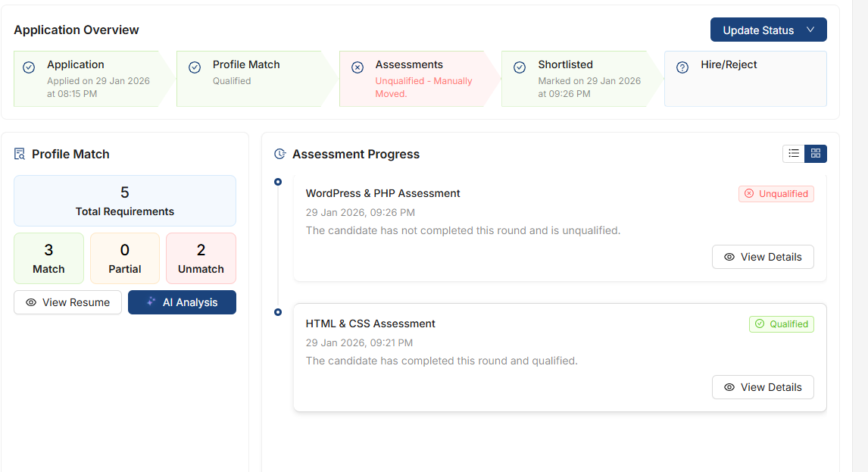Viewport: 868px width, 472px height.
Task: Expand the Unqualified status badge on WordPress assessment
Action: coord(776,193)
